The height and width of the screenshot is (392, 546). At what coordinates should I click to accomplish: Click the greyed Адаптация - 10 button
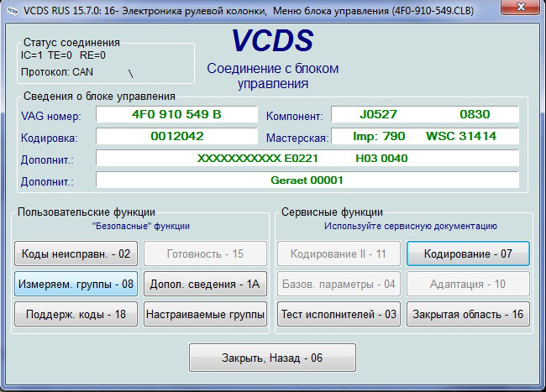[x=468, y=284]
